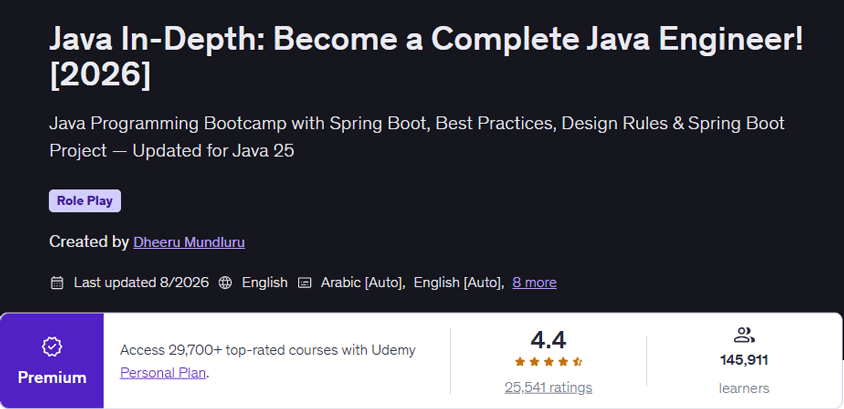844x409 pixels.
Task: Click the star rating row under 4.4
Action: pyautogui.click(x=548, y=362)
